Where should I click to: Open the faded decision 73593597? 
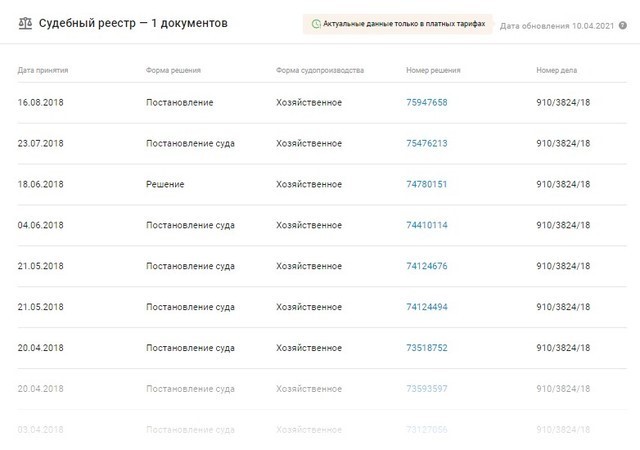click(x=427, y=389)
